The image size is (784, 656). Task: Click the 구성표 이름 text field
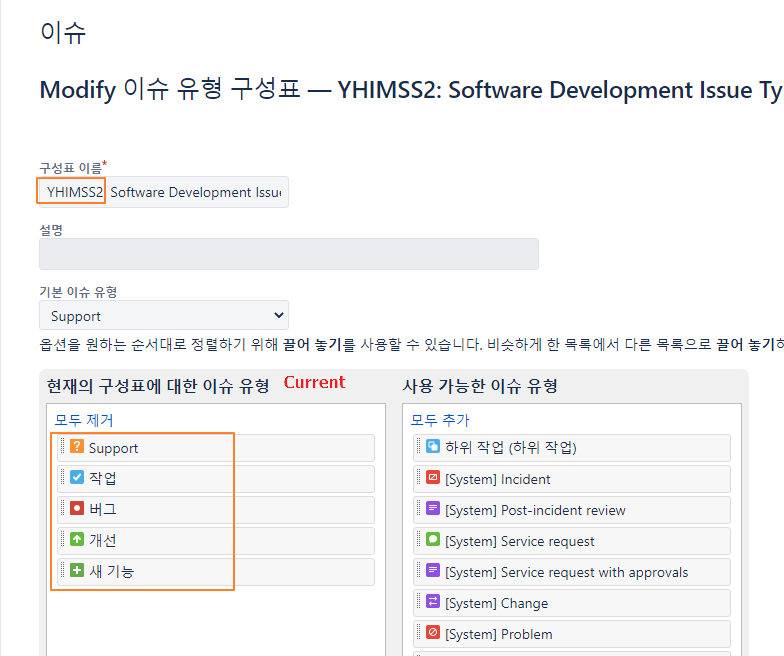tap(164, 192)
